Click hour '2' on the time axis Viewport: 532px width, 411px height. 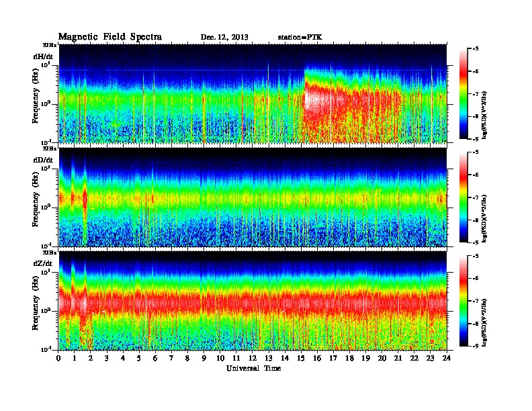tap(91, 358)
